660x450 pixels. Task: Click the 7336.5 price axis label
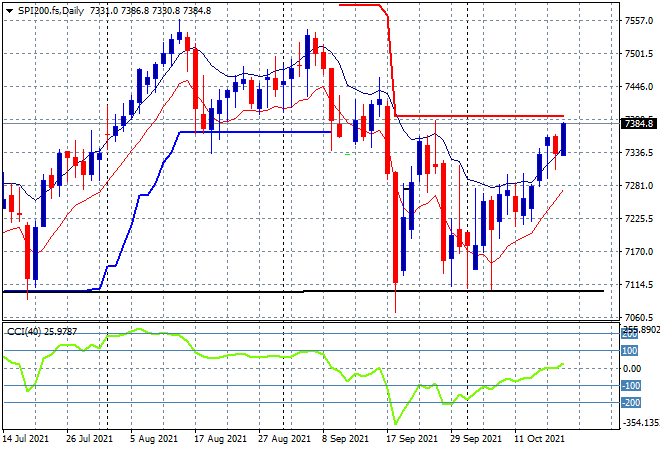tap(639, 152)
